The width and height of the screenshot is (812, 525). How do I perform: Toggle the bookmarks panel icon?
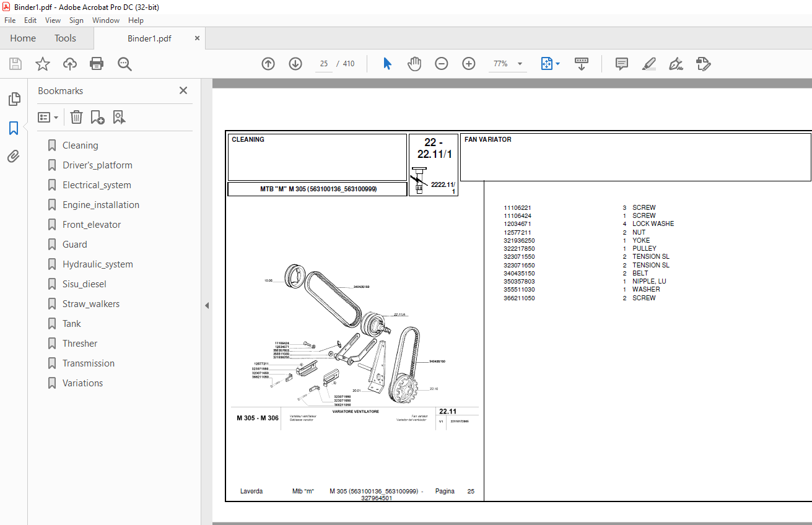(x=14, y=128)
